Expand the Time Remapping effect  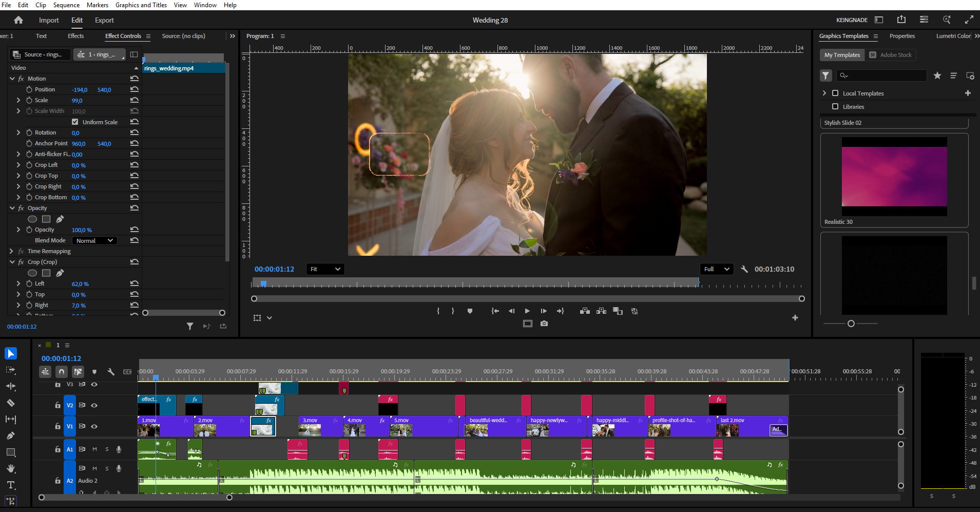pos(11,251)
